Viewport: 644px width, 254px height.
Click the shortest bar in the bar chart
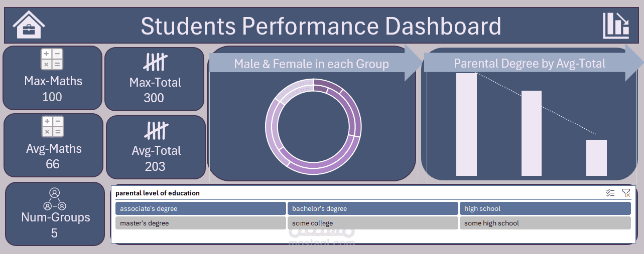coord(596,158)
